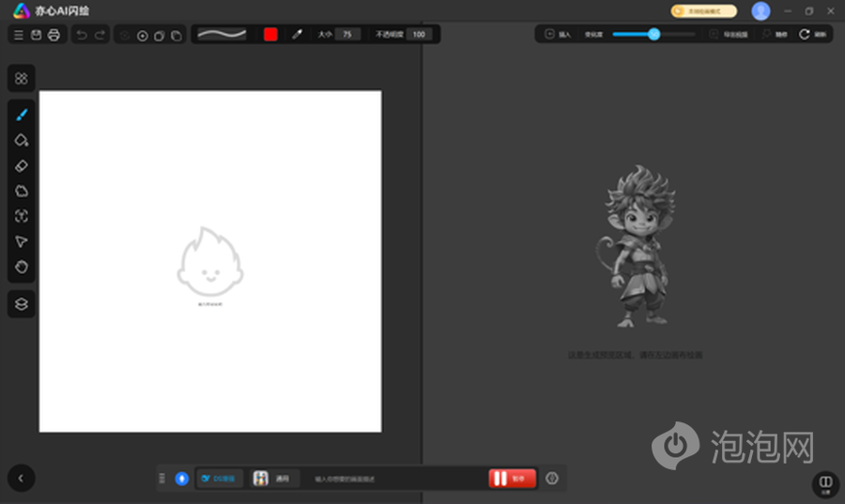
Task: Toggle the yellow local drawing mode pill
Action: tap(703, 11)
